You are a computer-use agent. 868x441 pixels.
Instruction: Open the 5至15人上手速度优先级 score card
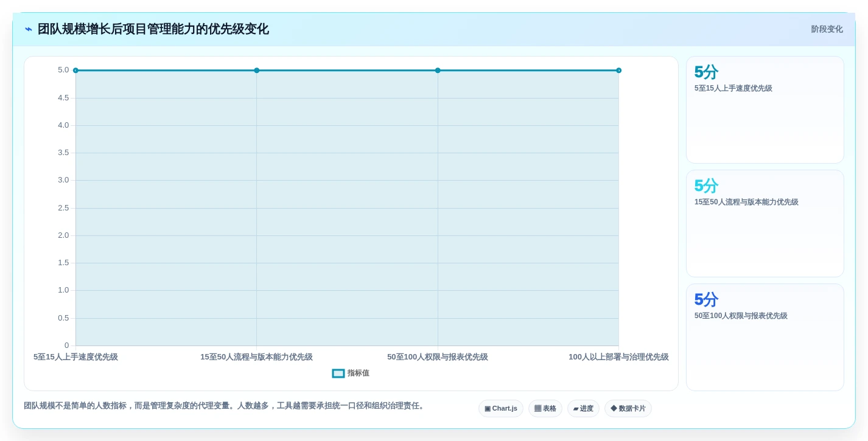pos(765,110)
